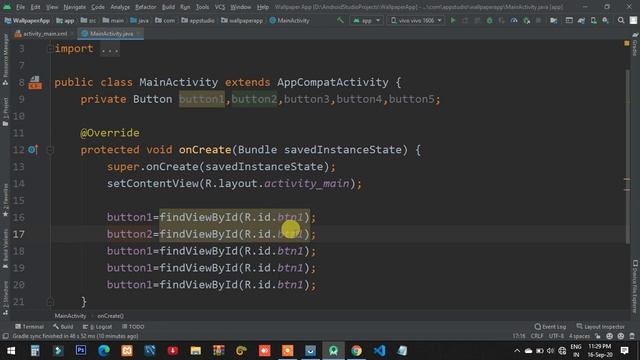Click the wallpaperapp package breadcrumb
Image resolution: width=640 pixels, height=360 pixels.
pos(242,20)
